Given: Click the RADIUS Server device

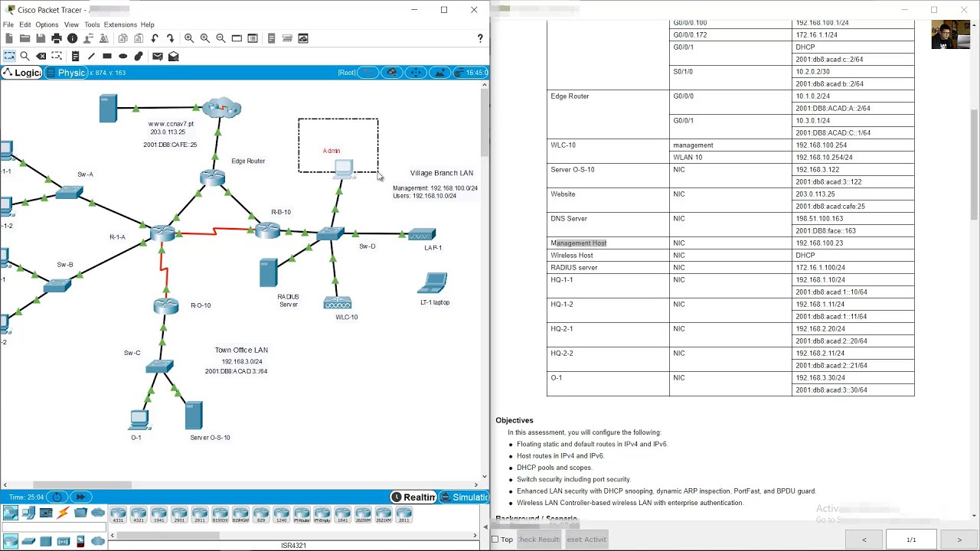Looking at the screenshot, I should 268,273.
